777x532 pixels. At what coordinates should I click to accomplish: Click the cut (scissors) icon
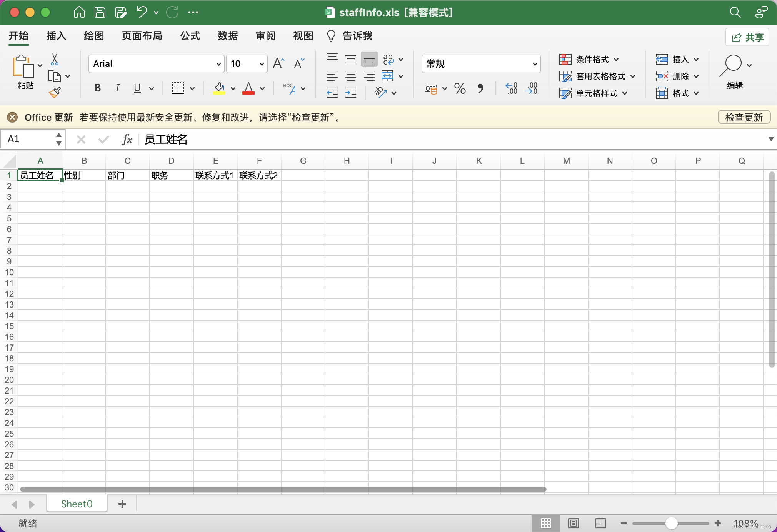click(x=55, y=59)
